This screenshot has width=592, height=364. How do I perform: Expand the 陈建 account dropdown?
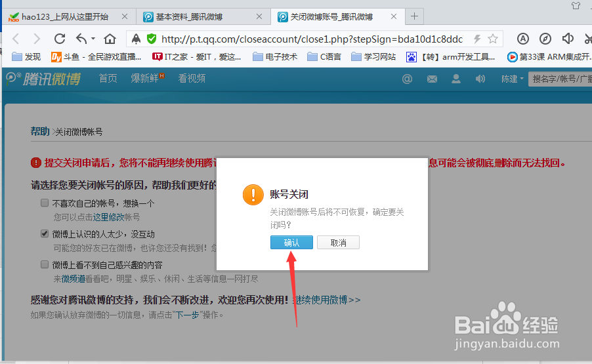click(513, 79)
